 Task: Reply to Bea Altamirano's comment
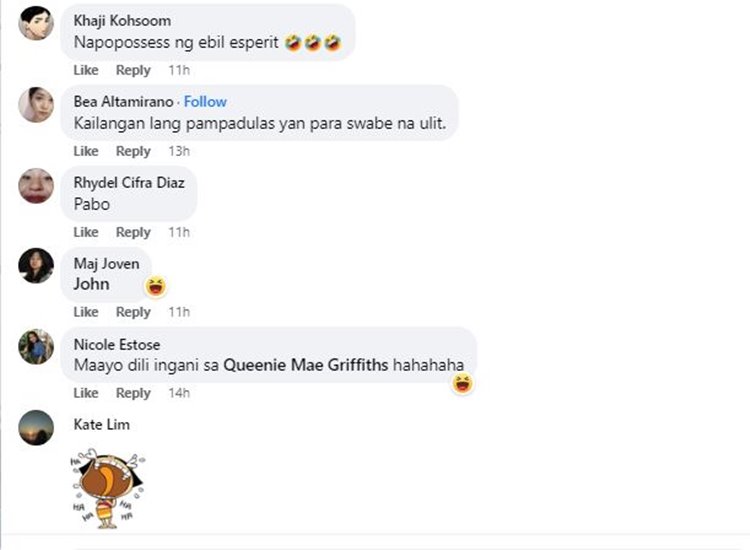[133, 151]
